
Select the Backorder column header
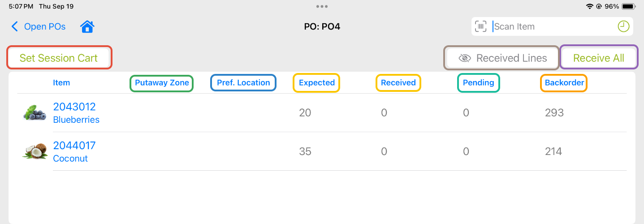click(x=564, y=83)
